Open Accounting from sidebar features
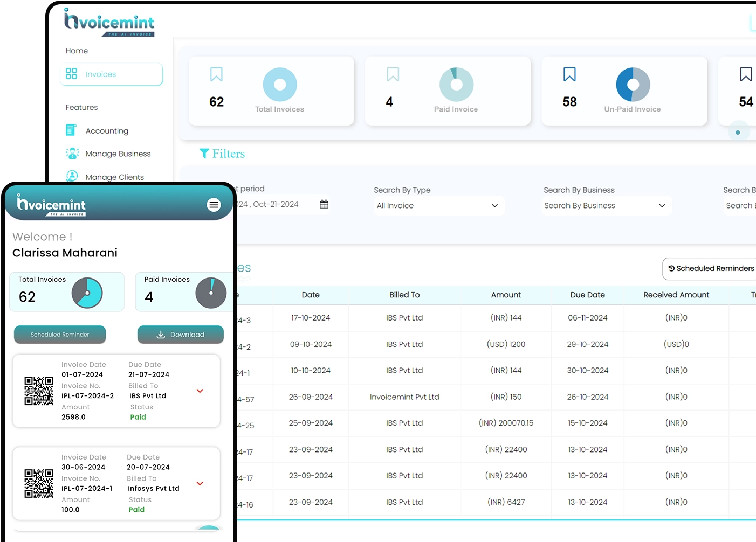Screen dimensions: 756x542 (107, 130)
